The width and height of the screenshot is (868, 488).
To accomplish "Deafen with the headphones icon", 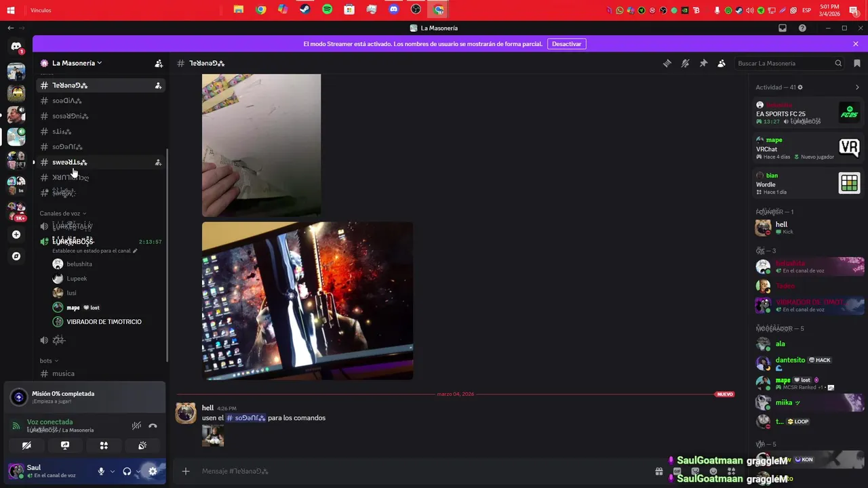I will (127, 471).
